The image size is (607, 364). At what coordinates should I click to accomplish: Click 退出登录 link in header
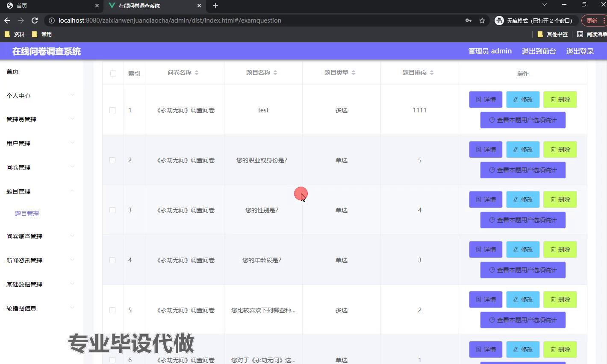point(580,51)
